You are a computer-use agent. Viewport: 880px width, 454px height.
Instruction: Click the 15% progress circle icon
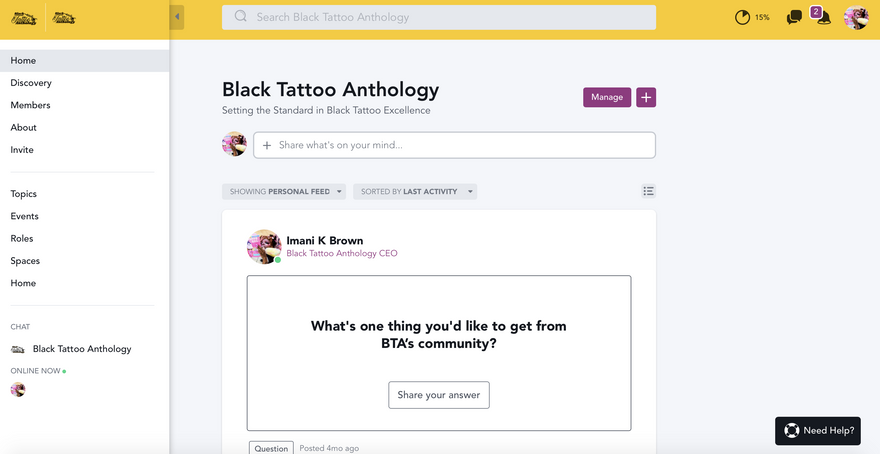pos(742,17)
